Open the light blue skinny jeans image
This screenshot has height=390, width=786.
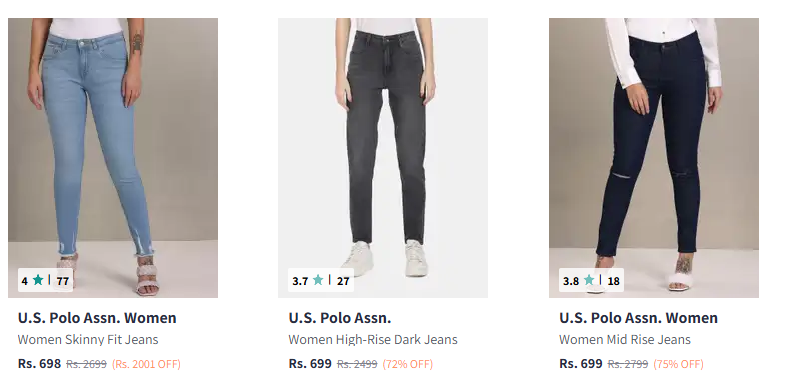point(113,158)
